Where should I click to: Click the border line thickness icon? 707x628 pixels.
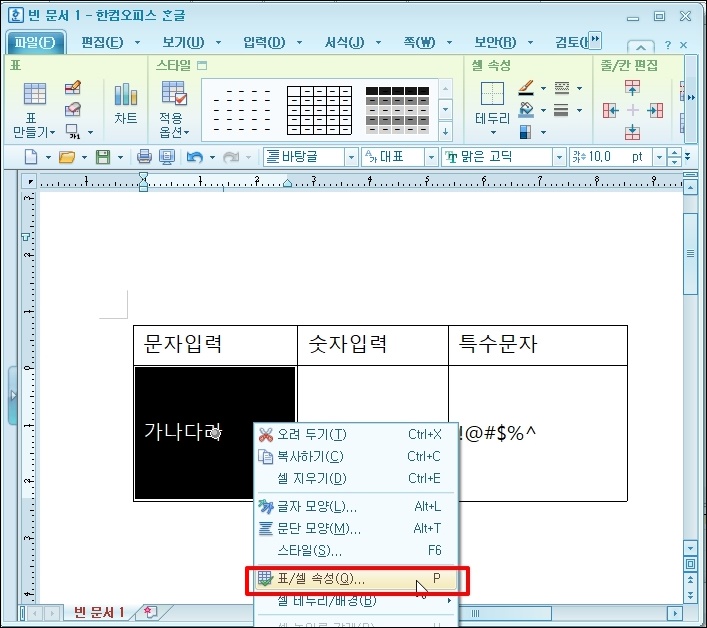pos(561,110)
